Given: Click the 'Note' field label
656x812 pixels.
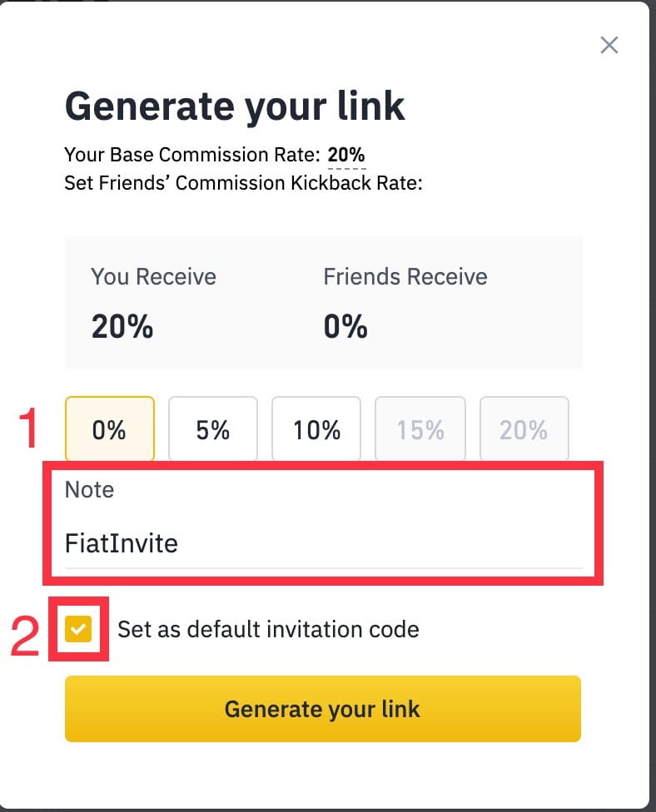Looking at the screenshot, I should tap(89, 489).
